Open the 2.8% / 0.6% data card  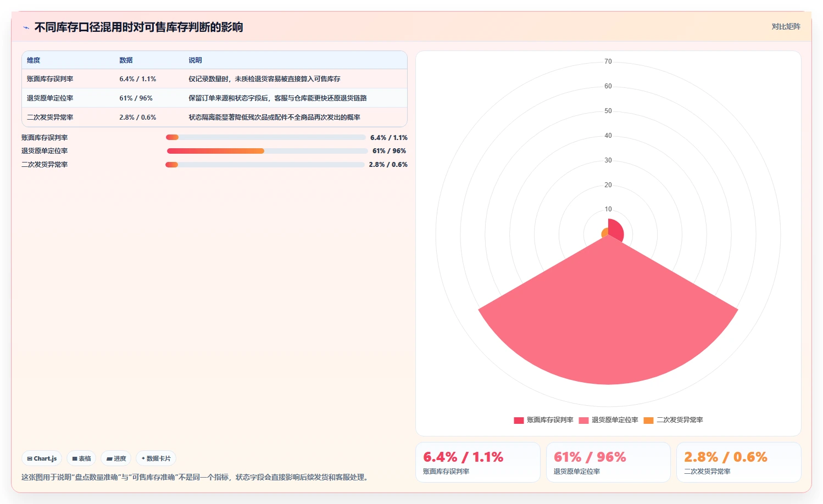739,462
